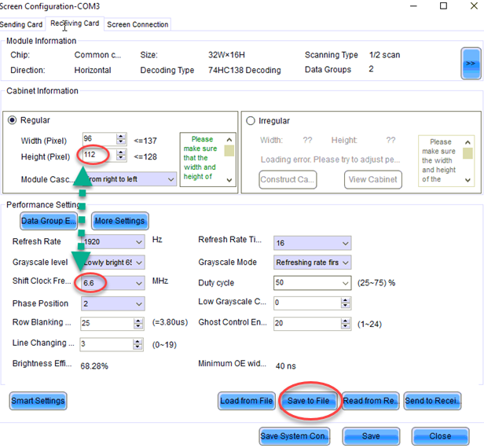Increase the Line Changing value

[137, 341]
